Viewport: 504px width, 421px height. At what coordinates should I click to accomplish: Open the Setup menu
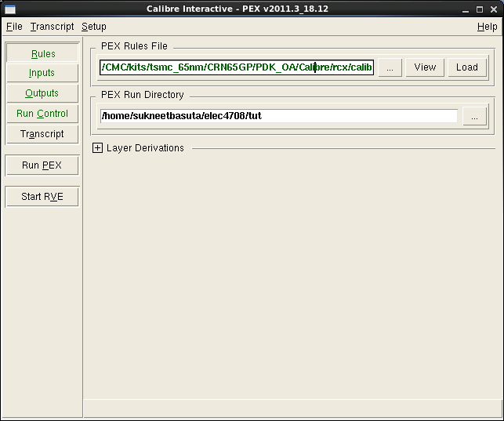[x=93, y=27]
